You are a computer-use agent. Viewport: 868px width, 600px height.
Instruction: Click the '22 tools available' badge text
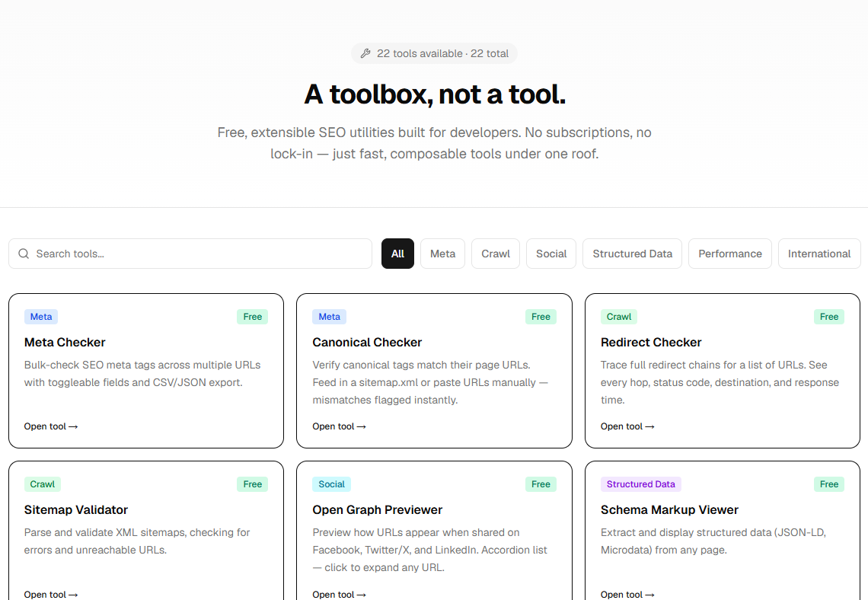click(420, 54)
